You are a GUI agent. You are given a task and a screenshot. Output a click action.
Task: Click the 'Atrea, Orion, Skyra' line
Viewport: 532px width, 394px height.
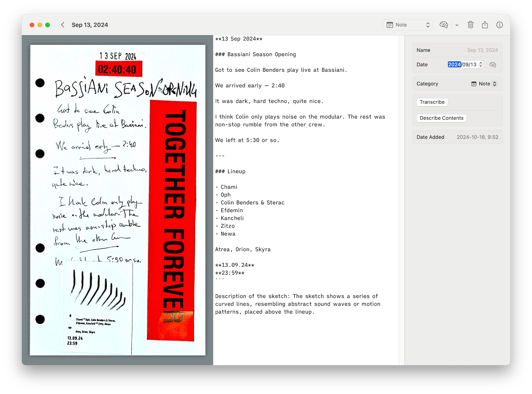point(243,250)
